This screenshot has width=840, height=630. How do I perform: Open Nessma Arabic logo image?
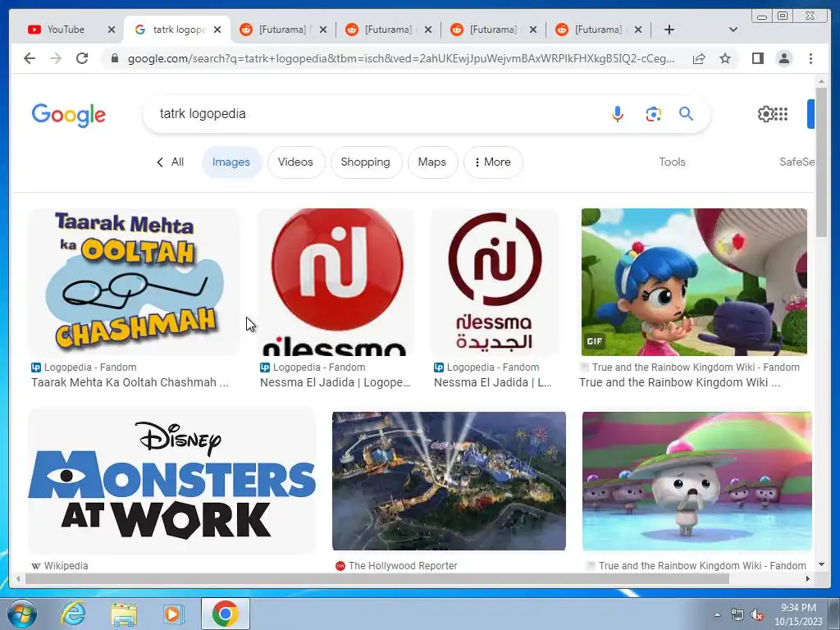pyautogui.click(x=495, y=282)
